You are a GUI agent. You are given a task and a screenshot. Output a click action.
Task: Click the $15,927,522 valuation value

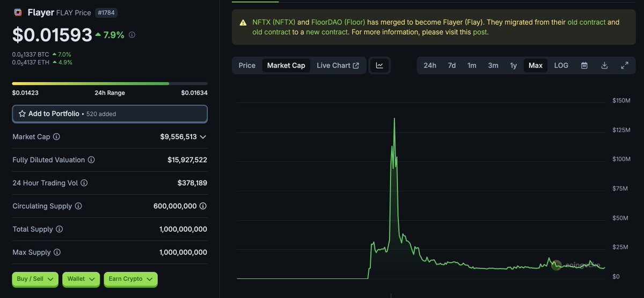[187, 160]
